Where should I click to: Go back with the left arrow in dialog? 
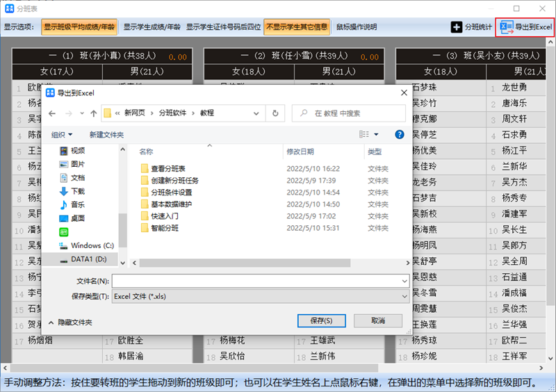coord(52,113)
